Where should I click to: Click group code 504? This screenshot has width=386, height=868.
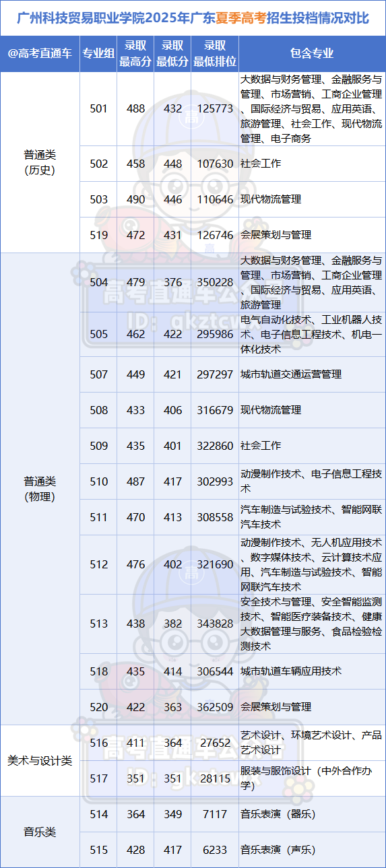click(x=98, y=282)
